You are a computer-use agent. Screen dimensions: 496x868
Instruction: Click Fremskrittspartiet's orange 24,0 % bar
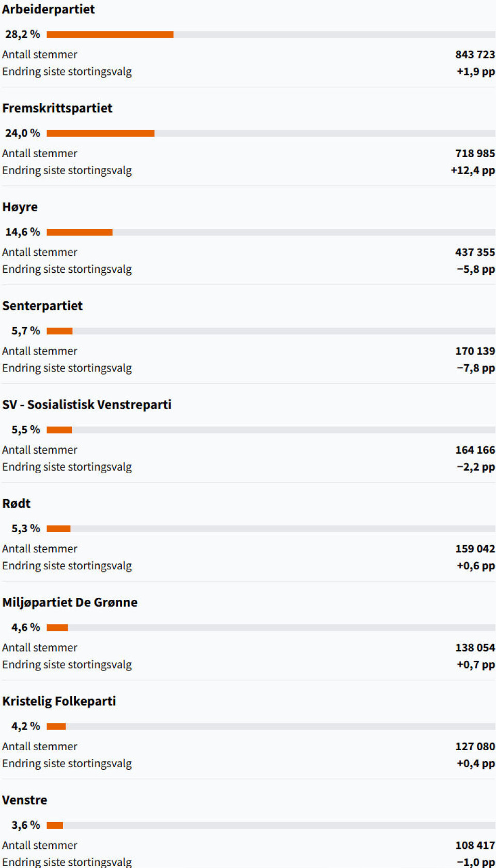(101, 133)
